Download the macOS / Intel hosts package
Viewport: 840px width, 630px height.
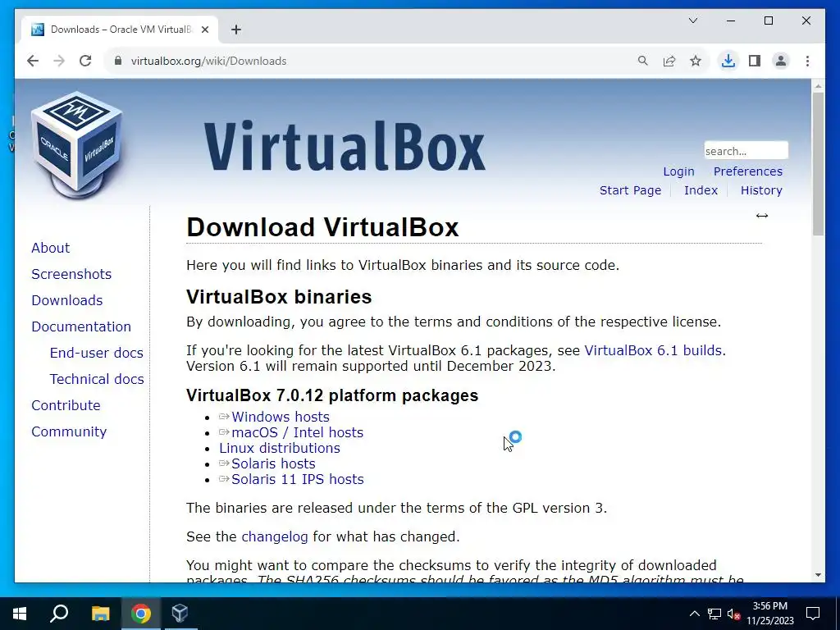(x=297, y=432)
